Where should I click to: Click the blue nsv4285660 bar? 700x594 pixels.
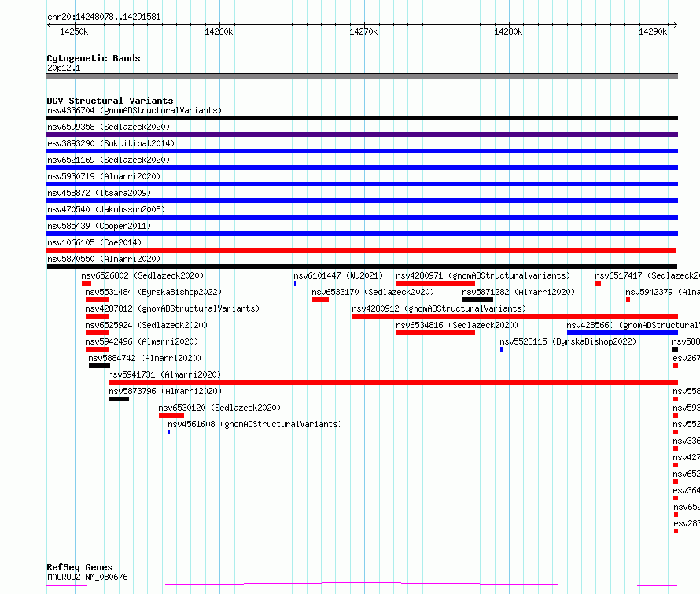click(622, 333)
